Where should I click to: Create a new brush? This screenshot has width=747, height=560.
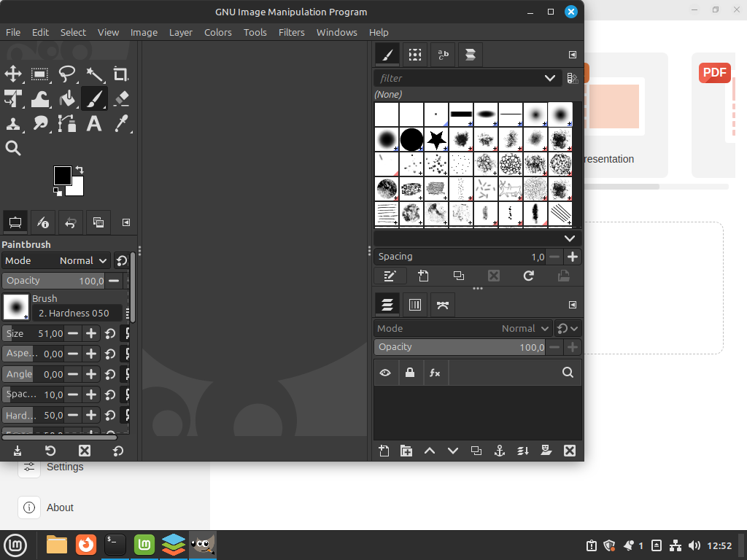(x=423, y=276)
